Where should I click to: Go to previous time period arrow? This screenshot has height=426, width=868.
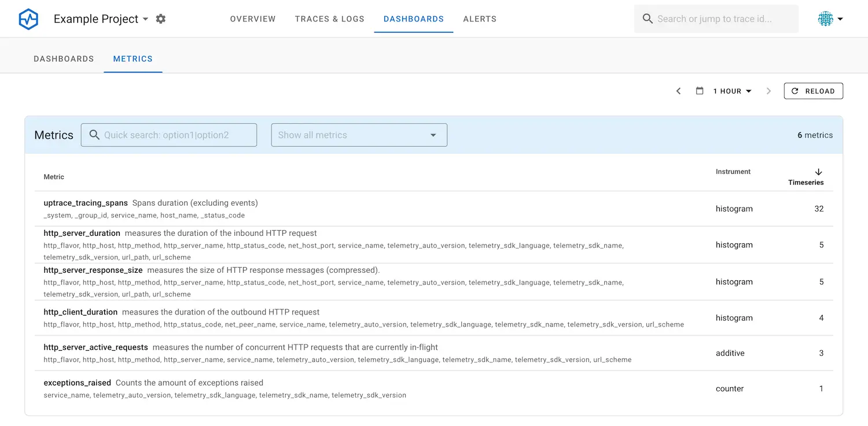point(679,91)
